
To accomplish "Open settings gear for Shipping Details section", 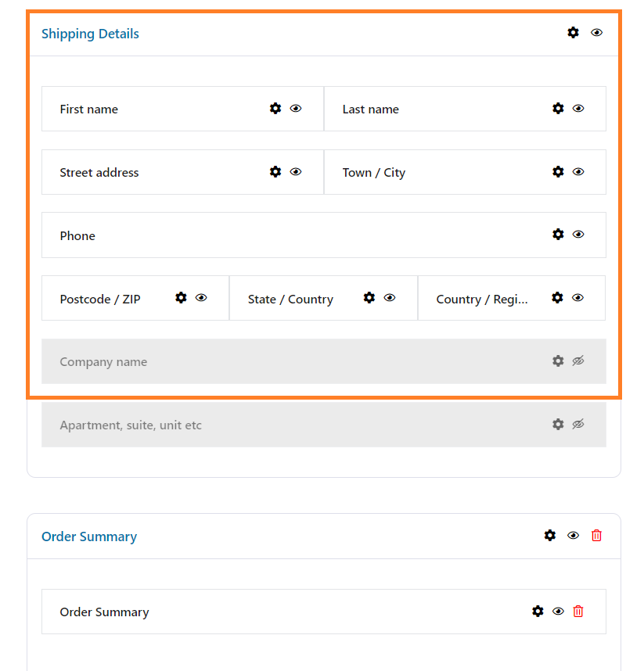I will 573,33.
